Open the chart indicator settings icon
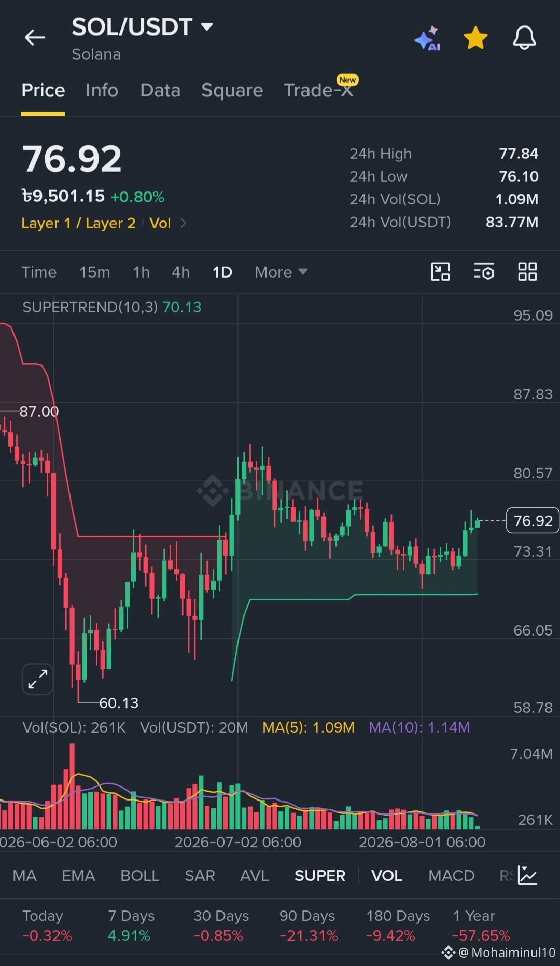 pyautogui.click(x=484, y=271)
